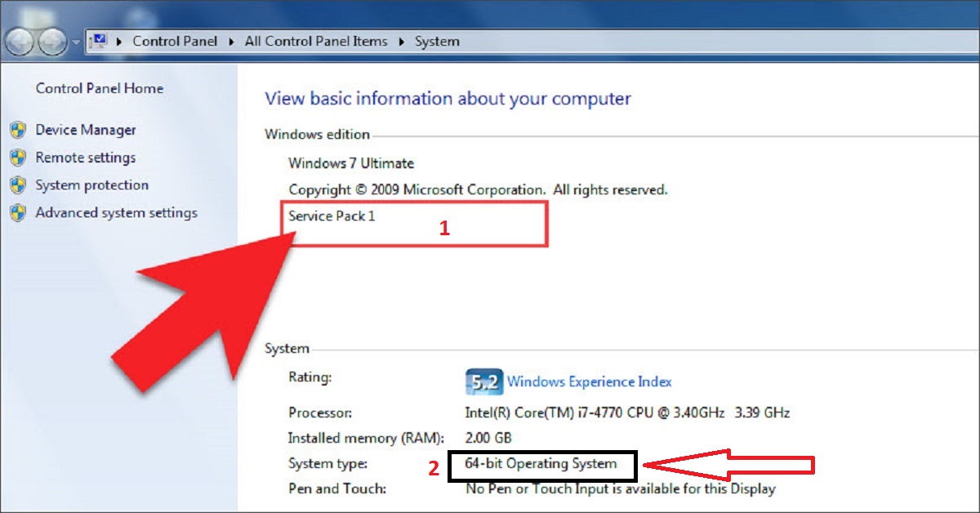Select Control Panel in the breadcrumb
This screenshot has height=513, width=980.
[x=176, y=41]
